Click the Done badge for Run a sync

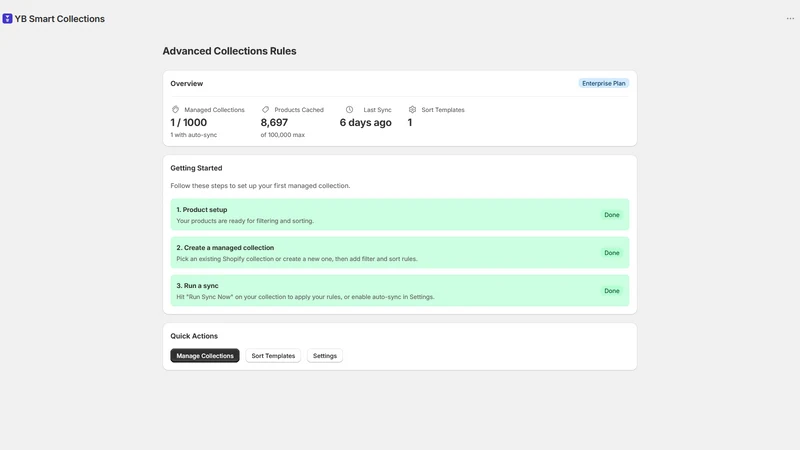[612, 291]
